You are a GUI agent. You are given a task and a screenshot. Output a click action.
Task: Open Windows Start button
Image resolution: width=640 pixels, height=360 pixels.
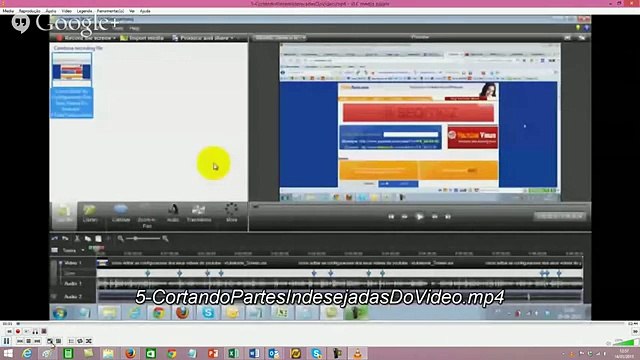[8, 353]
